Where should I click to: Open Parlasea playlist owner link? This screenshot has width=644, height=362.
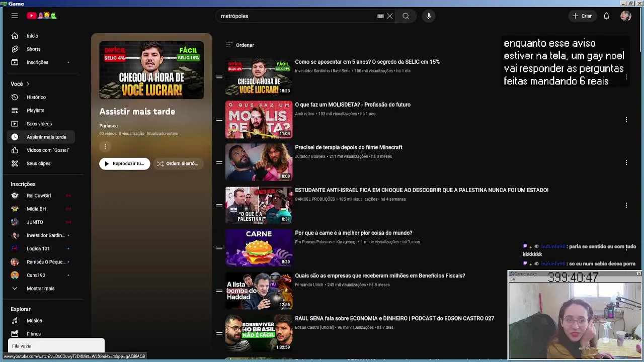coord(108,126)
